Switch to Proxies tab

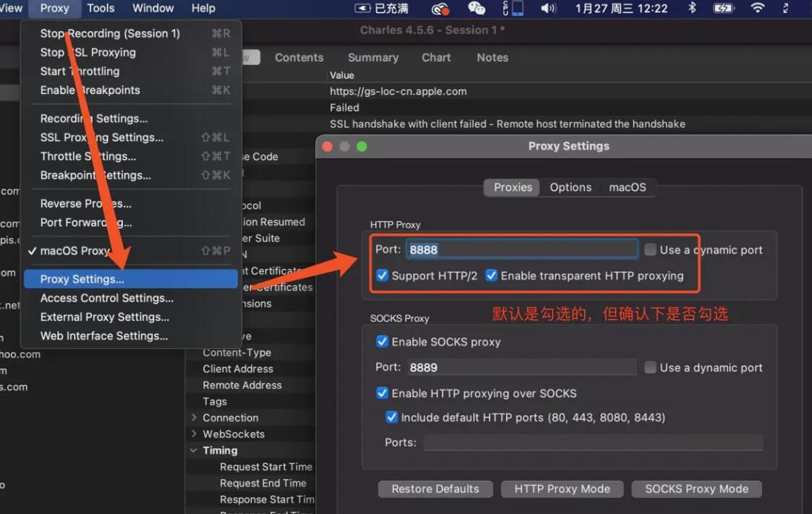[512, 187]
